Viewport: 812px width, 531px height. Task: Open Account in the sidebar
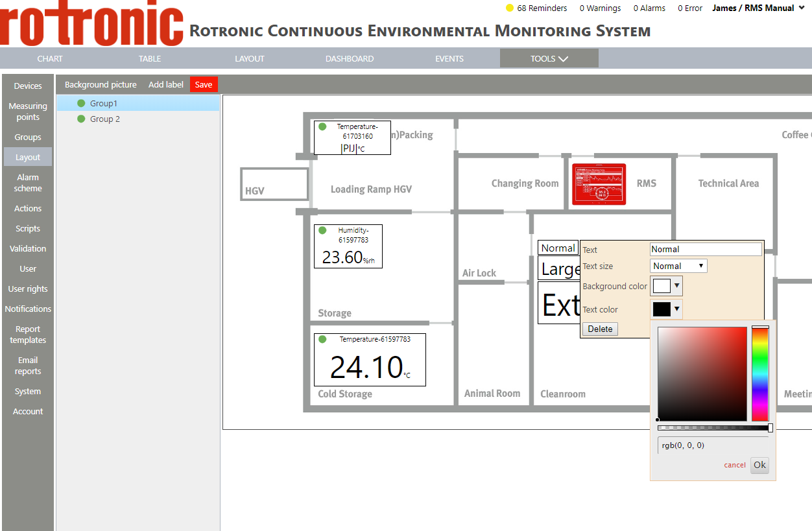tap(28, 411)
